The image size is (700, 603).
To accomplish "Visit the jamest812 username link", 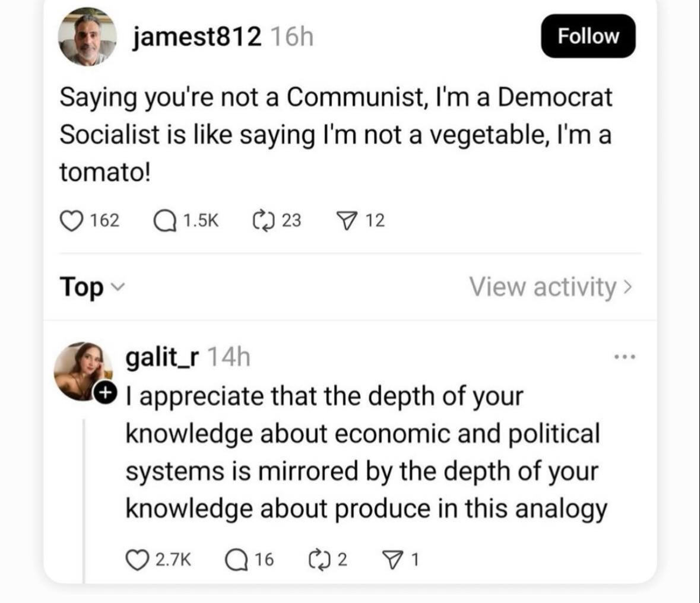I will 197,37.
